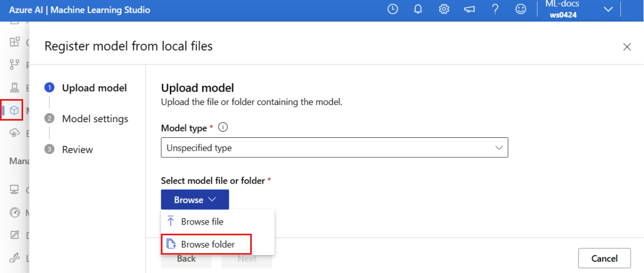
Task: Open the help question mark icon
Action: point(496,10)
